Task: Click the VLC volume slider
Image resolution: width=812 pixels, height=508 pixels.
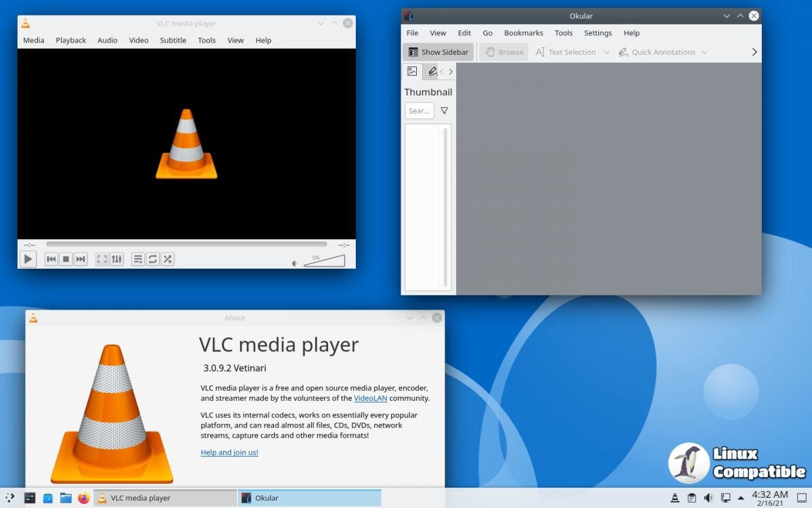Action: 324,261
